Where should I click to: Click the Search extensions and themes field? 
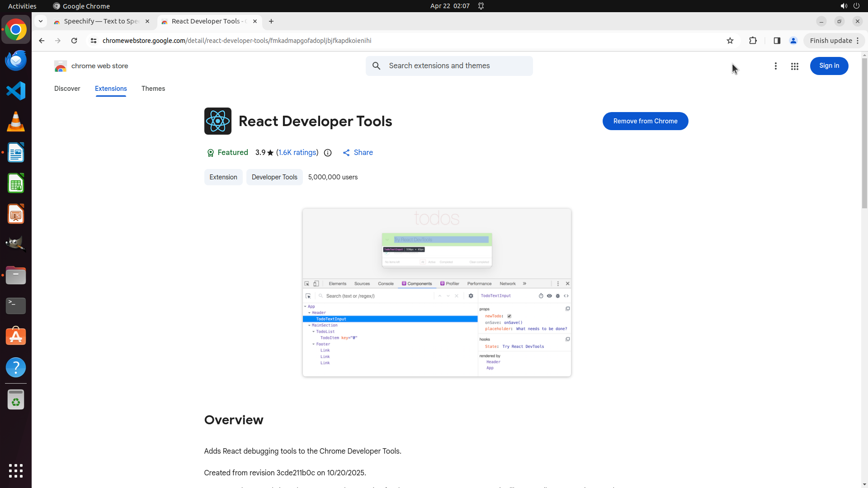457,66
